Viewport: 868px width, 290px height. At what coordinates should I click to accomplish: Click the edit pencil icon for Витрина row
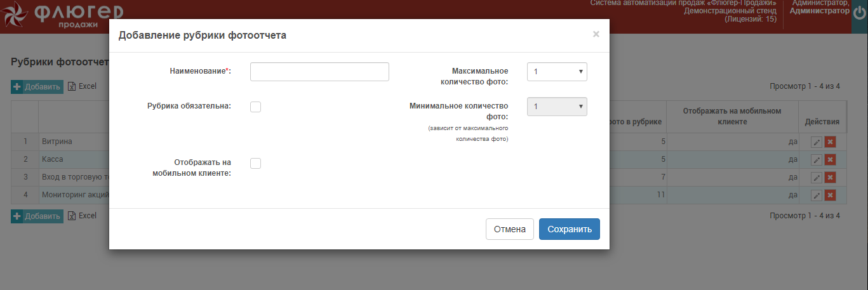817,142
